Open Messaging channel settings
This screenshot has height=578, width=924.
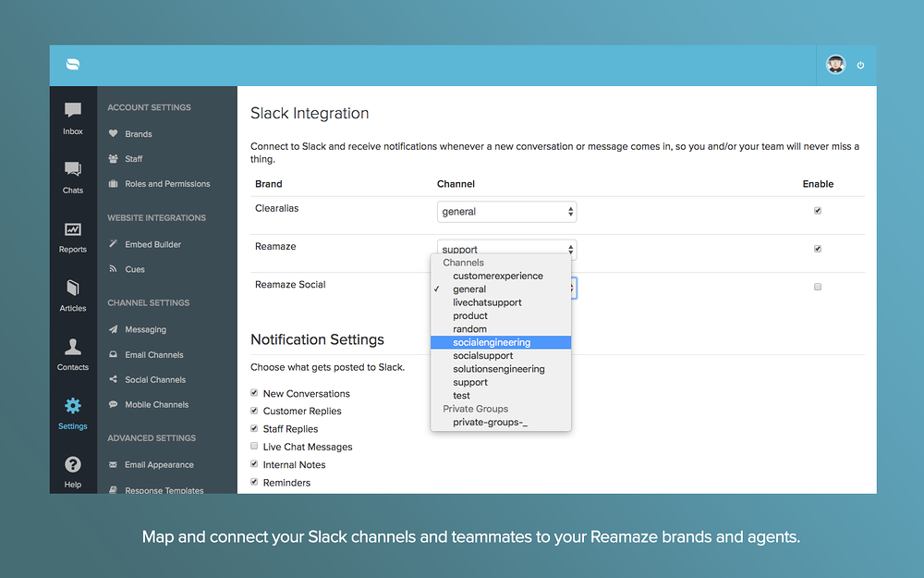146,329
